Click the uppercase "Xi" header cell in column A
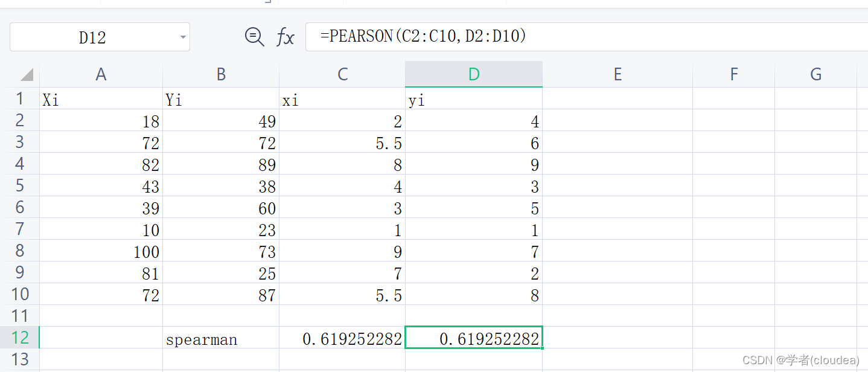 tap(101, 98)
